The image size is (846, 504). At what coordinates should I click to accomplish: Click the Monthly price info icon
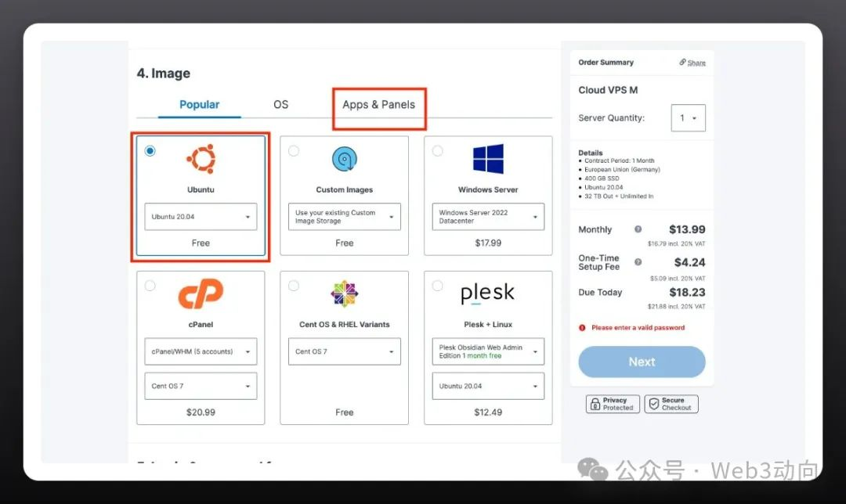(x=638, y=229)
